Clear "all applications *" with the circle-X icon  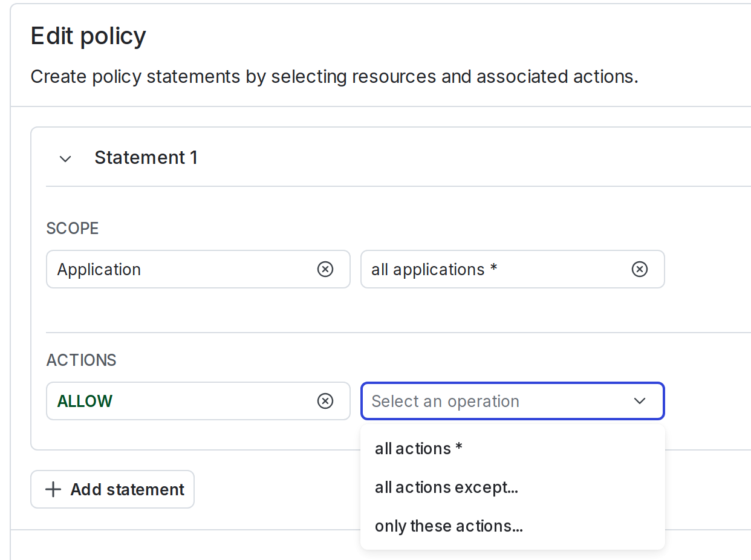click(640, 269)
